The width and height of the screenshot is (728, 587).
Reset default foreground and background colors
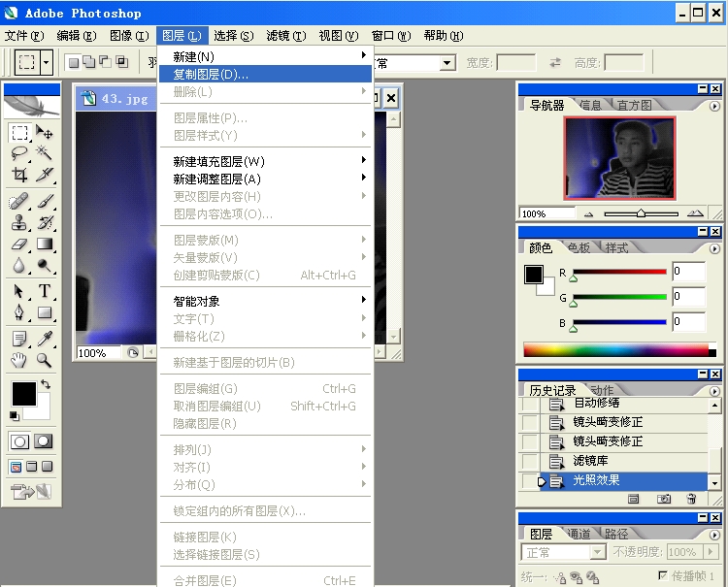(x=15, y=416)
